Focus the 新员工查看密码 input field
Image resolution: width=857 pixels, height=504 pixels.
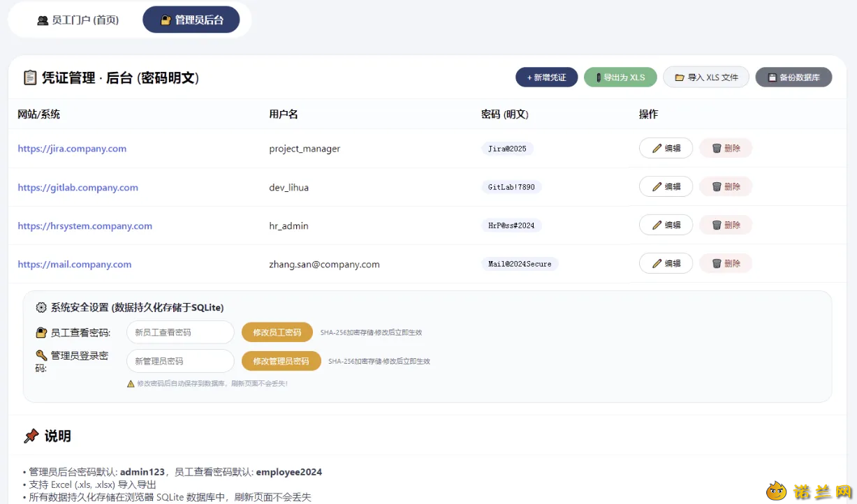180,332
